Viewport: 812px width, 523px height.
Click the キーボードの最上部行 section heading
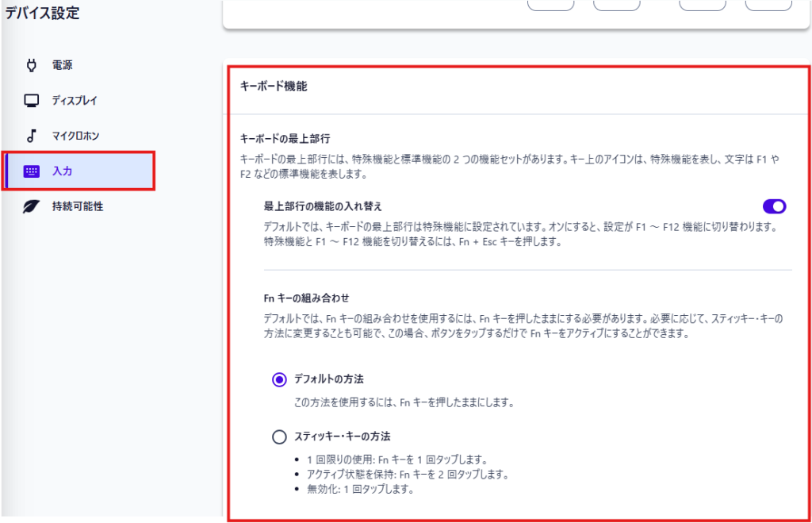285,138
